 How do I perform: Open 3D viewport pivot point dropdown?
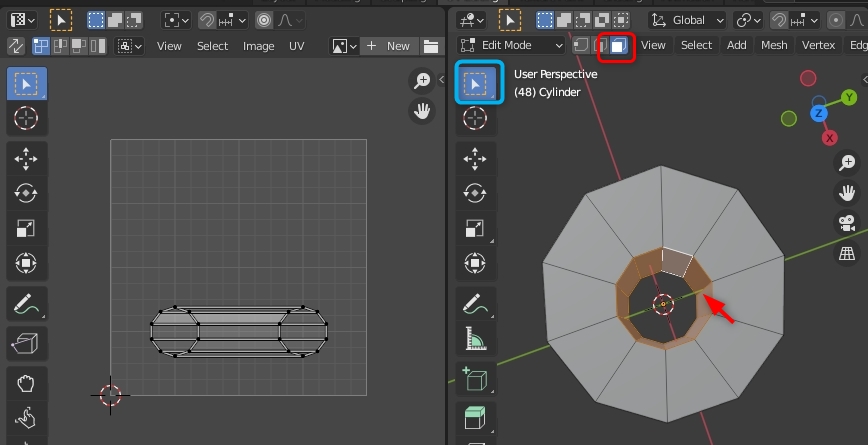(x=748, y=20)
